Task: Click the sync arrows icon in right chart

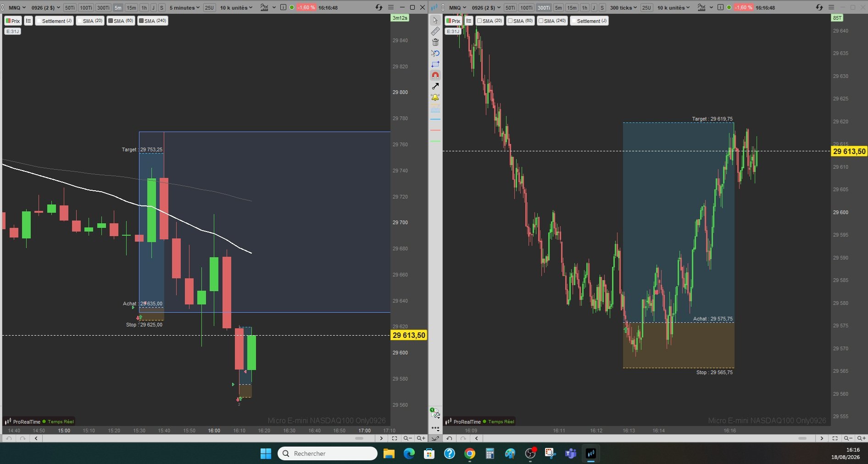Action: point(819,7)
